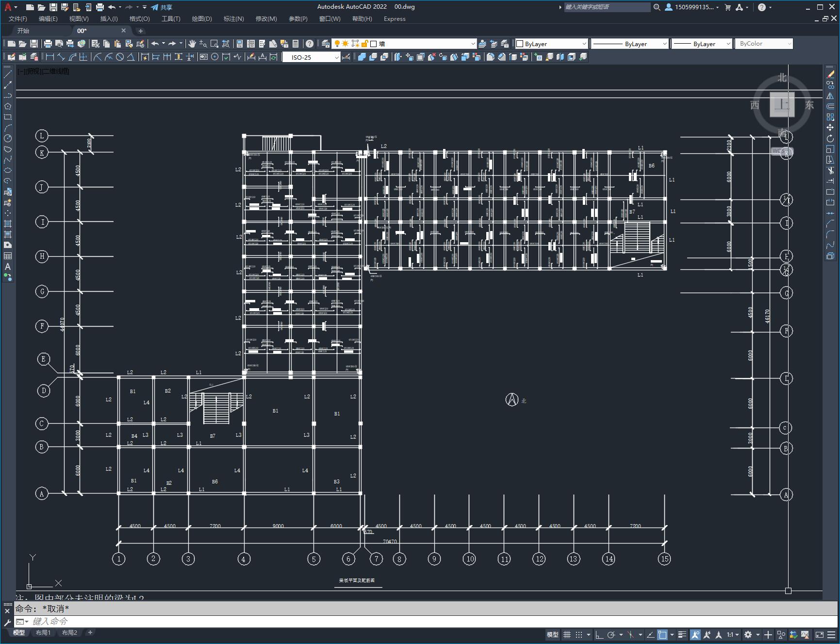
Task: Open the 文件(F) menu
Action: pos(18,19)
